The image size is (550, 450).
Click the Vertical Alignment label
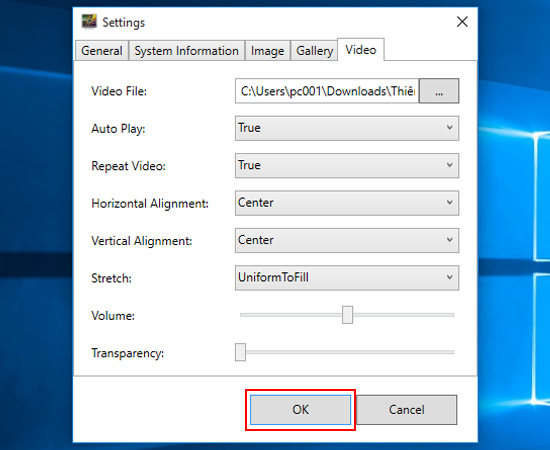142,241
